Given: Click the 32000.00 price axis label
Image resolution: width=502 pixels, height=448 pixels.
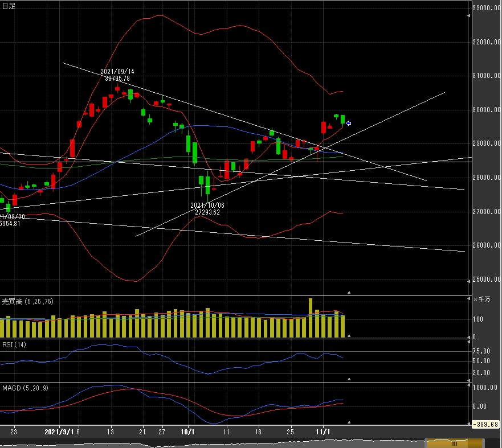Looking at the screenshot, I should pos(487,42).
